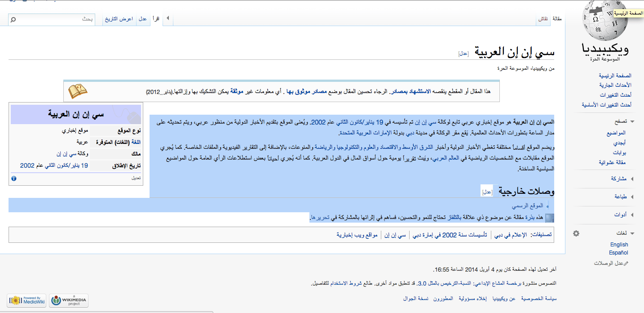The height and width of the screenshot is (313, 644).
Task: Click the تصنيفات label link
Action: [x=541, y=235]
